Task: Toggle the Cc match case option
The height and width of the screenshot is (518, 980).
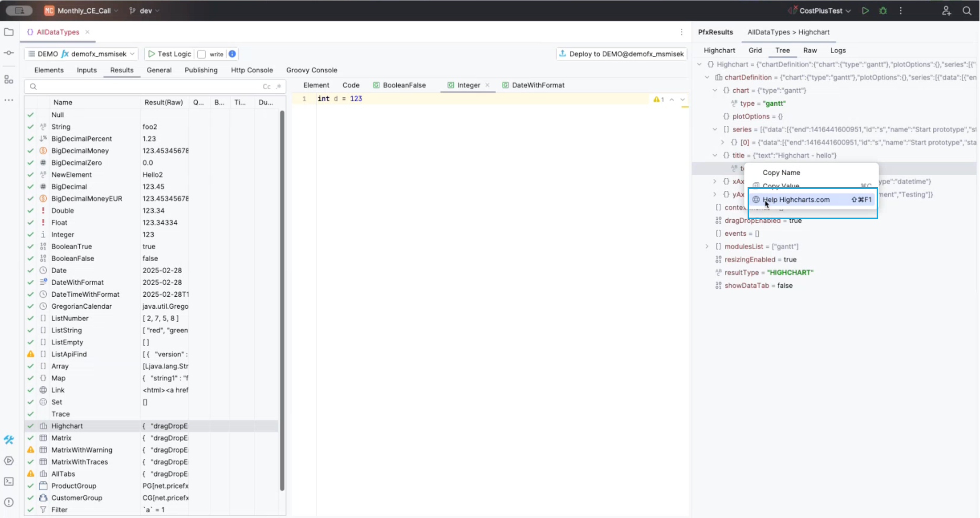Action: [267, 87]
